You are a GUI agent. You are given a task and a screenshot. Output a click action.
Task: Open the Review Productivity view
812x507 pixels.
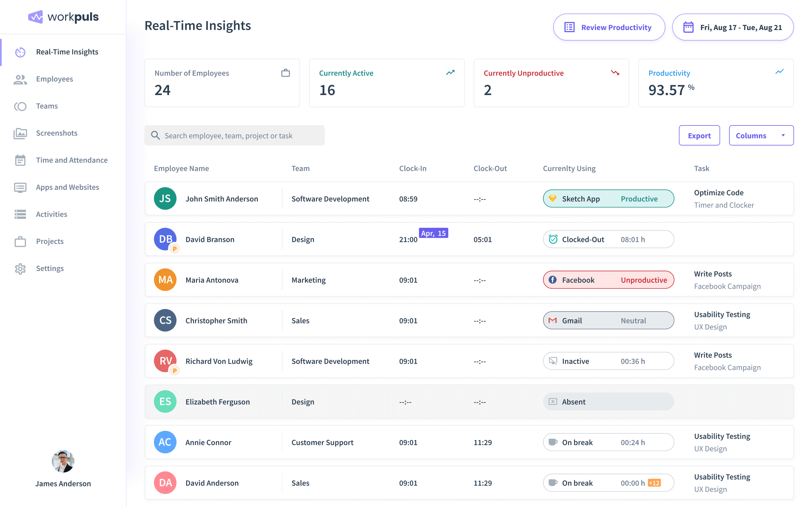(x=608, y=27)
